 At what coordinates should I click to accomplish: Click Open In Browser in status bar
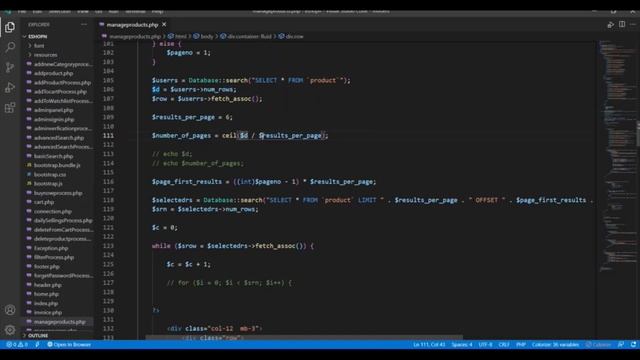tap(69, 344)
